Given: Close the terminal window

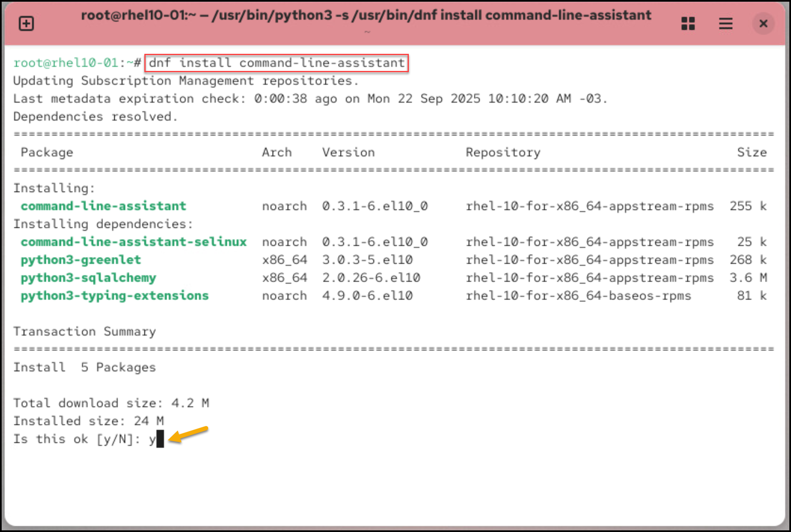Looking at the screenshot, I should [x=763, y=24].
